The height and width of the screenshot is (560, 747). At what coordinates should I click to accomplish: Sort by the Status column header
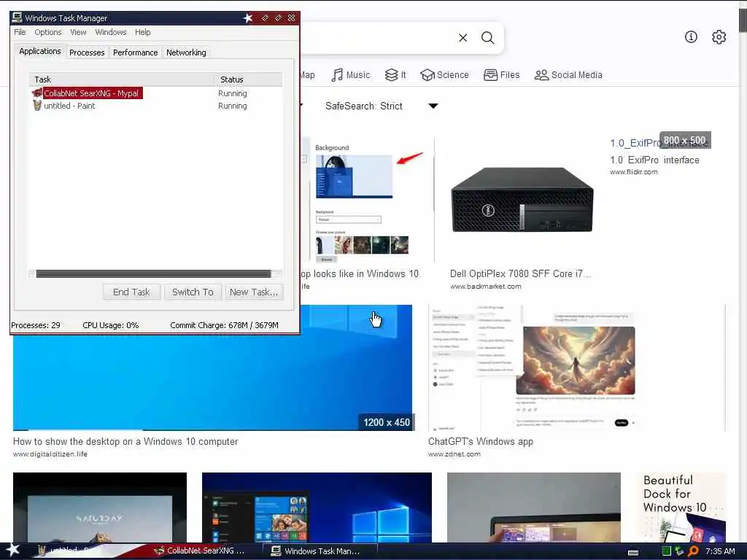(x=249, y=79)
